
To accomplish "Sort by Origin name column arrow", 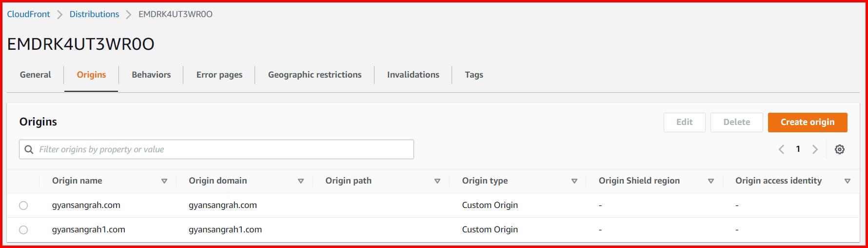I will (x=164, y=181).
